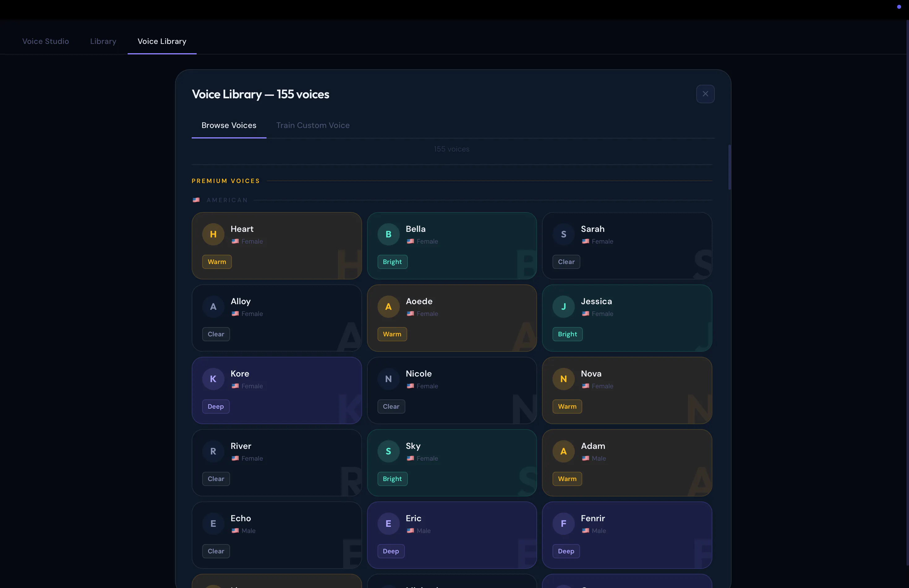Image resolution: width=909 pixels, height=588 pixels.
Task: Select the Sarah voice name
Action: 592,229
